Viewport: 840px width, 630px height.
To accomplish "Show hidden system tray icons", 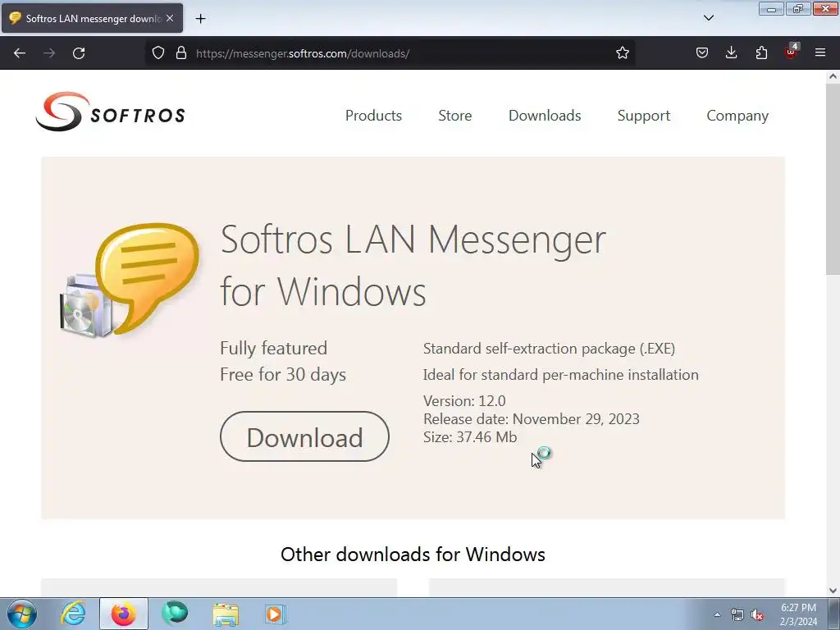I will [x=717, y=614].
